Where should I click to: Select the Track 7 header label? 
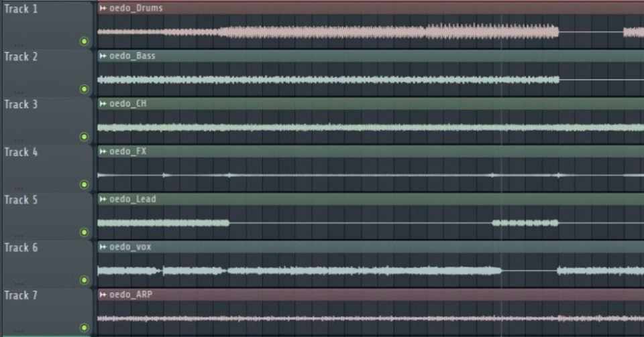(x=21, y=295)
